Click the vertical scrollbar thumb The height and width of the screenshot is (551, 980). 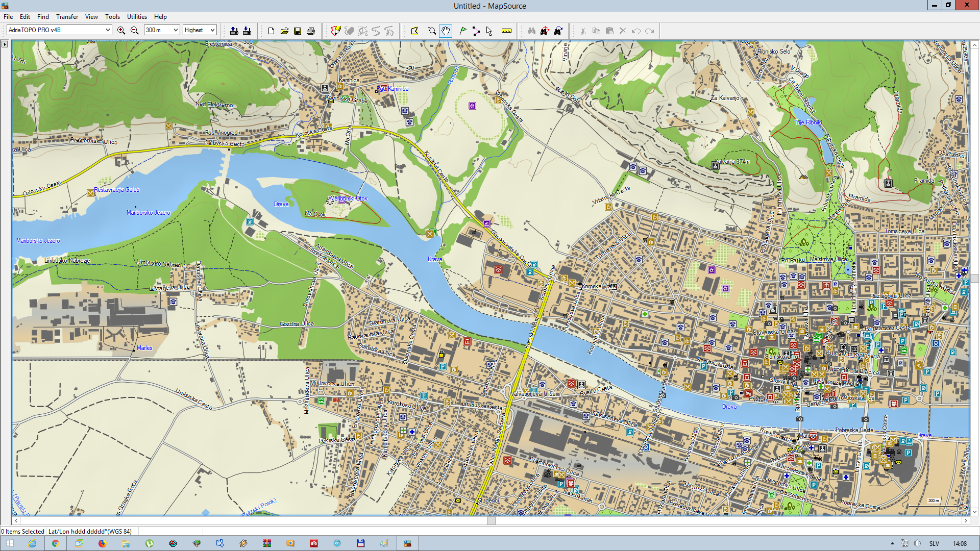(x=974, y=278)
